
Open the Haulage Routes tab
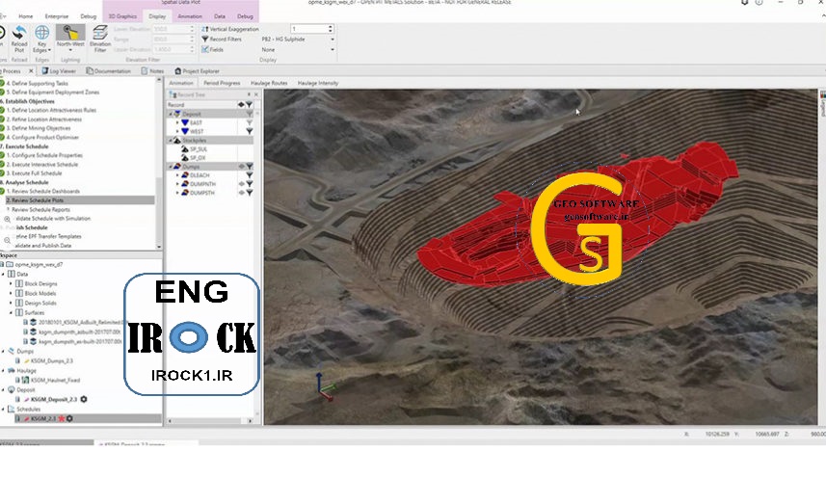[269, 83]
